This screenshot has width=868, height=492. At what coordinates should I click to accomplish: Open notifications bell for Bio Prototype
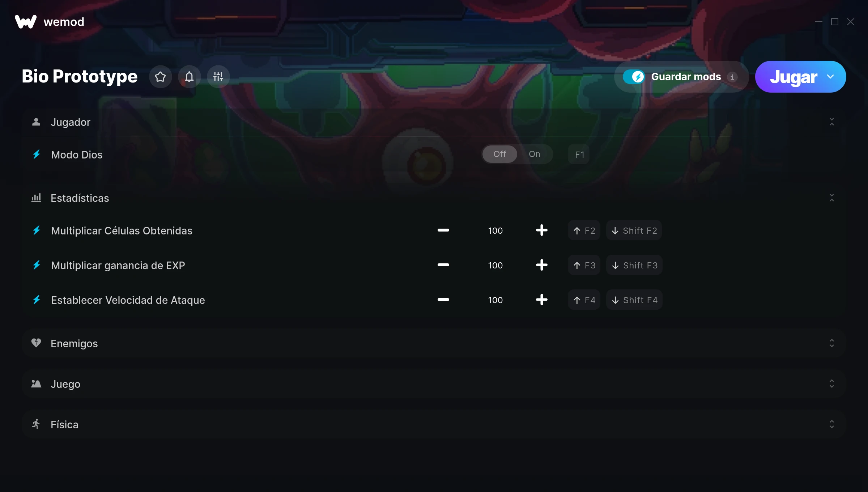(189, 77)
